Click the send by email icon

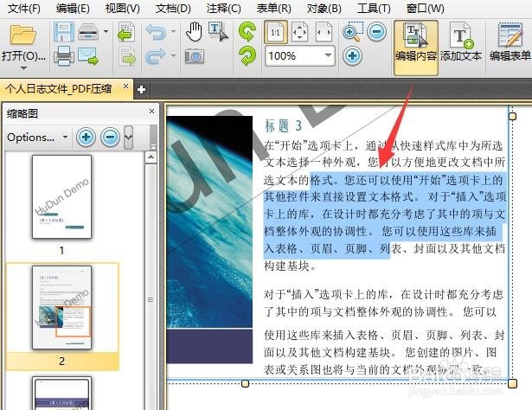(88, 56)
